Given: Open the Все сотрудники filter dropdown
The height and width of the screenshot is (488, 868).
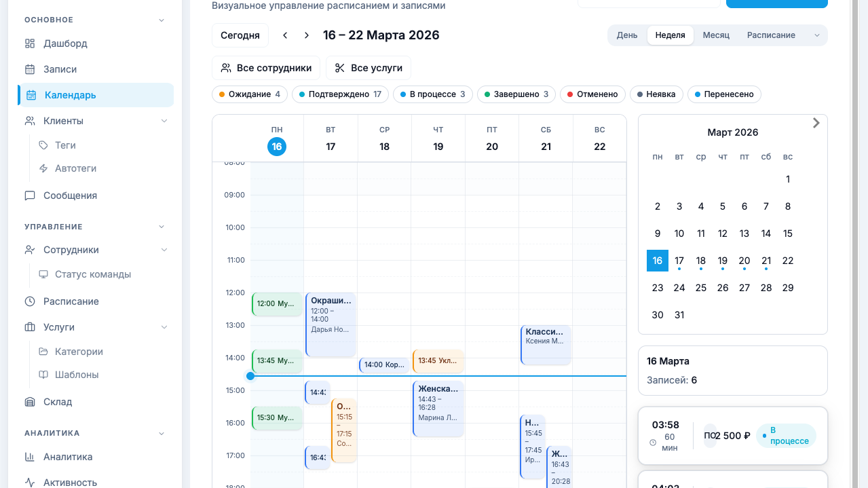Looking at the screenshot, I should [x=266, y=68].
